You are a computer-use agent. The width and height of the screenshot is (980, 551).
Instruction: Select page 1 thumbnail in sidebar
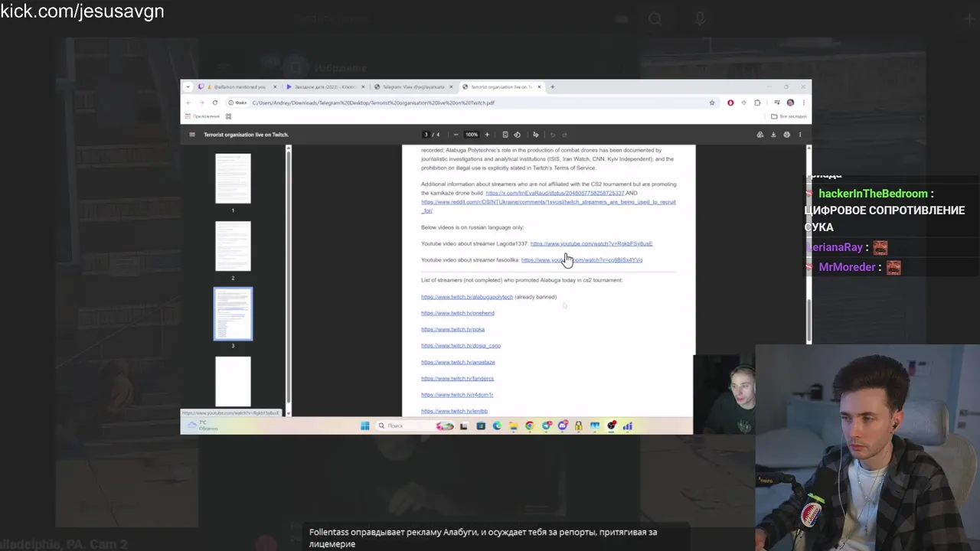[x=233, y=178]
